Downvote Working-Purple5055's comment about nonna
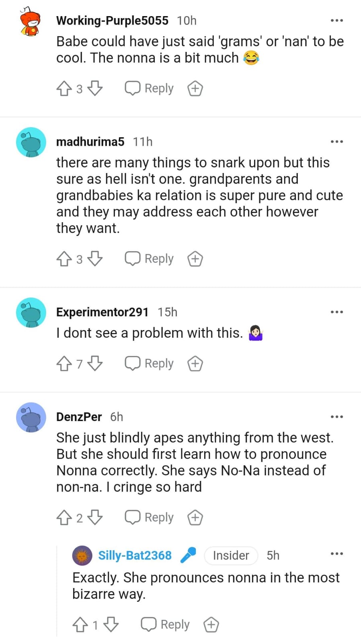361x644 pixels. coord(95,88)
